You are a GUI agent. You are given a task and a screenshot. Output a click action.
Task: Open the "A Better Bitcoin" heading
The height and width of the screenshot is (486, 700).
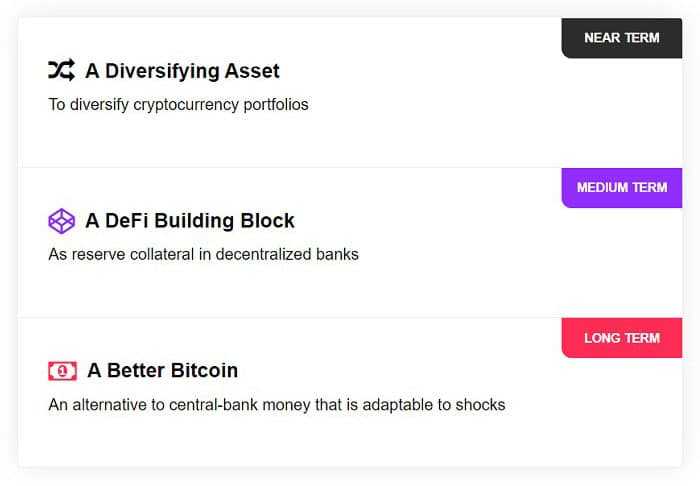point(162,371)
